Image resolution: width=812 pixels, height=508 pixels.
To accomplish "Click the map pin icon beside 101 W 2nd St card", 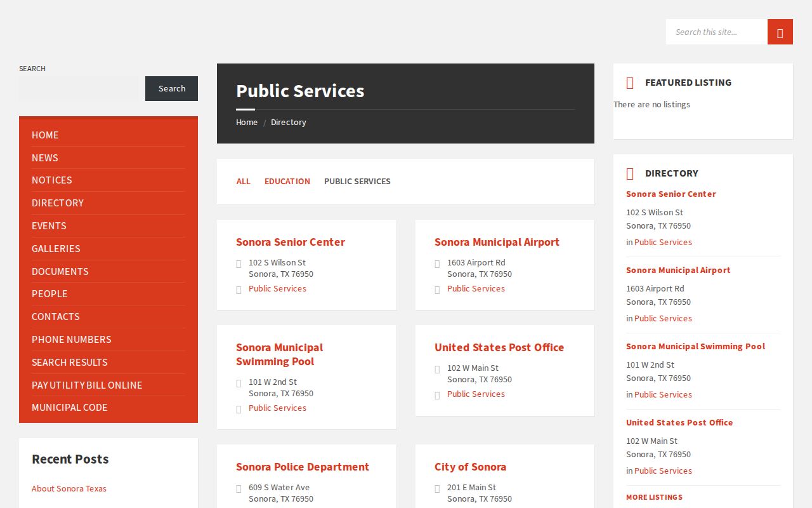I will click(x=239, y=383).
